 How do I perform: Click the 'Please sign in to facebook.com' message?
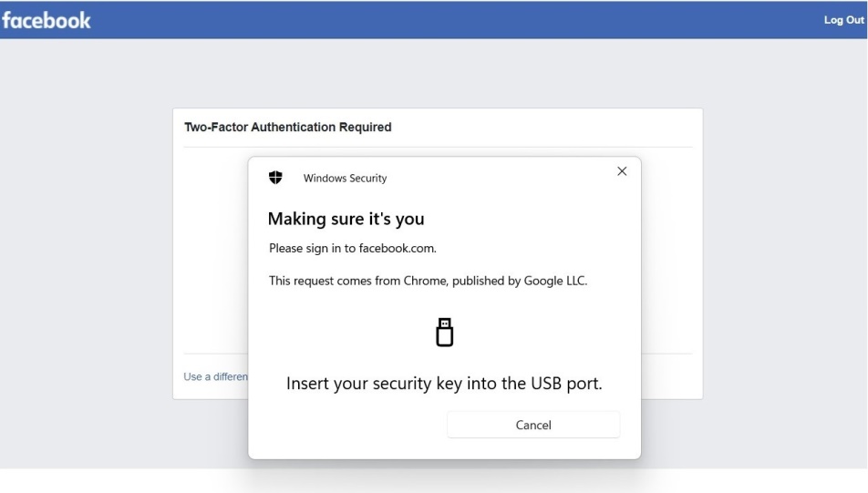tap(353, 249)
